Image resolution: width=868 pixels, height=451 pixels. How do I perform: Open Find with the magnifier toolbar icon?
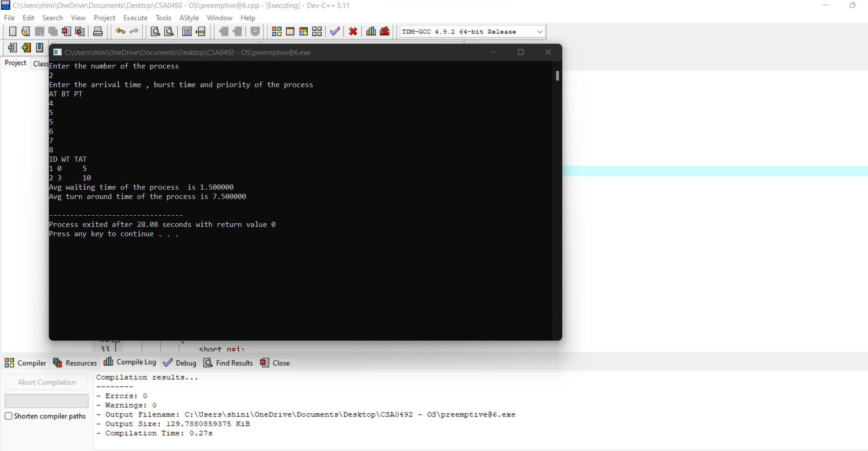coord(155,31)
